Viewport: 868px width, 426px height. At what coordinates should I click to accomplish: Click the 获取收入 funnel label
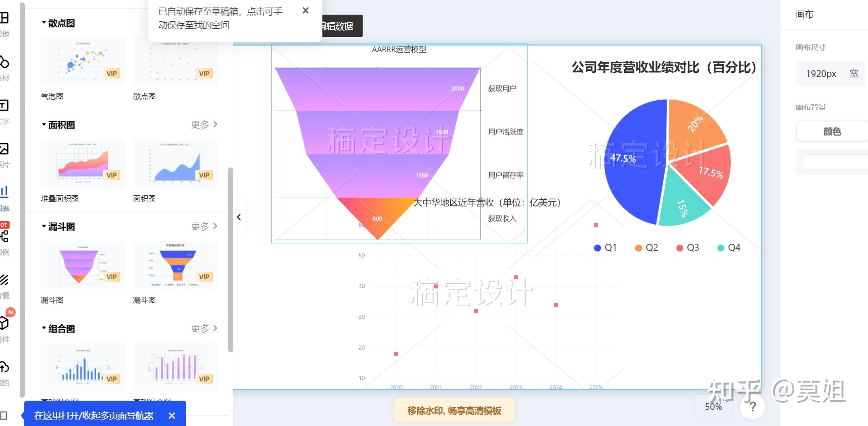(502, 219)
